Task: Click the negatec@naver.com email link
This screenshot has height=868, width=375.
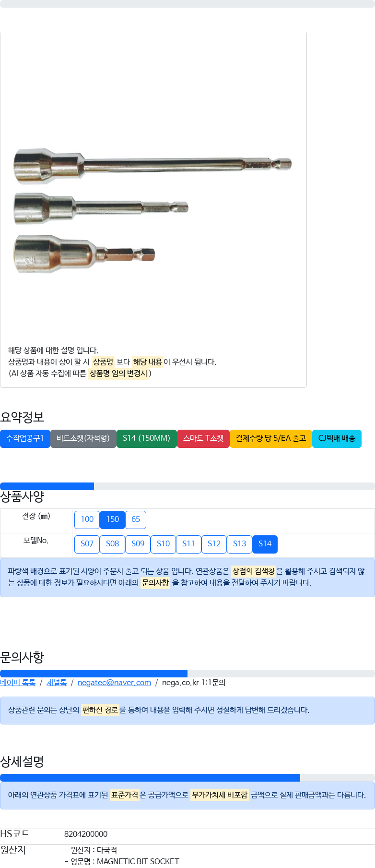Action: pyautogui.click(x=114, y=683)
